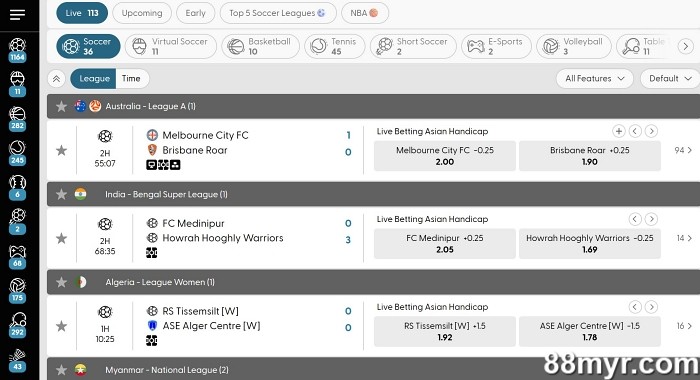Viewport: 700px width, 380px height.
Task: Expand 14 markets for FC Medinipur match
Action: [683, 238]
